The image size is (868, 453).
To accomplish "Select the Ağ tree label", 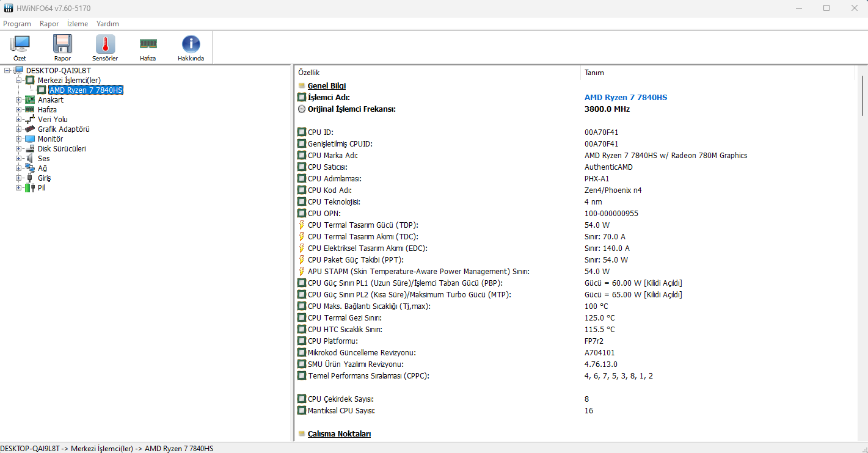I will (x=42, y=168).
